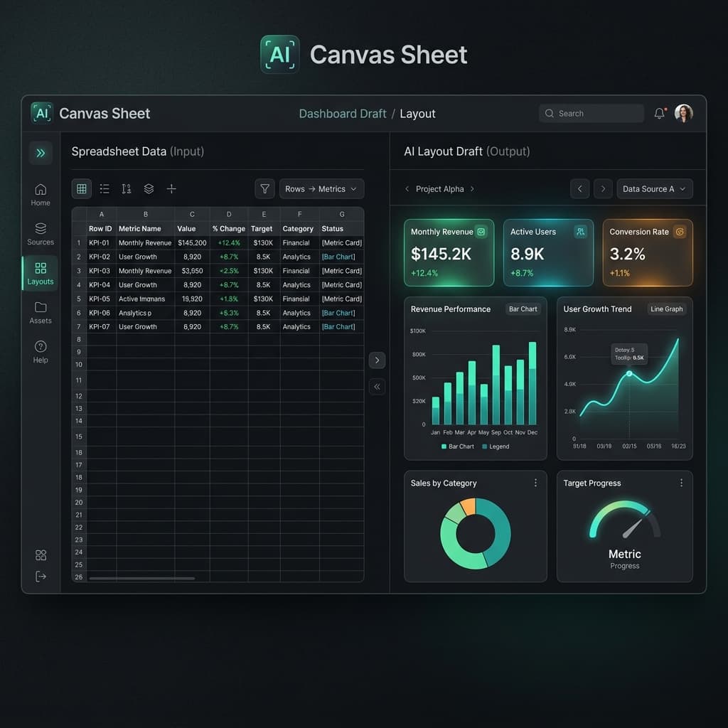Open notifications bell

[659, 113]
